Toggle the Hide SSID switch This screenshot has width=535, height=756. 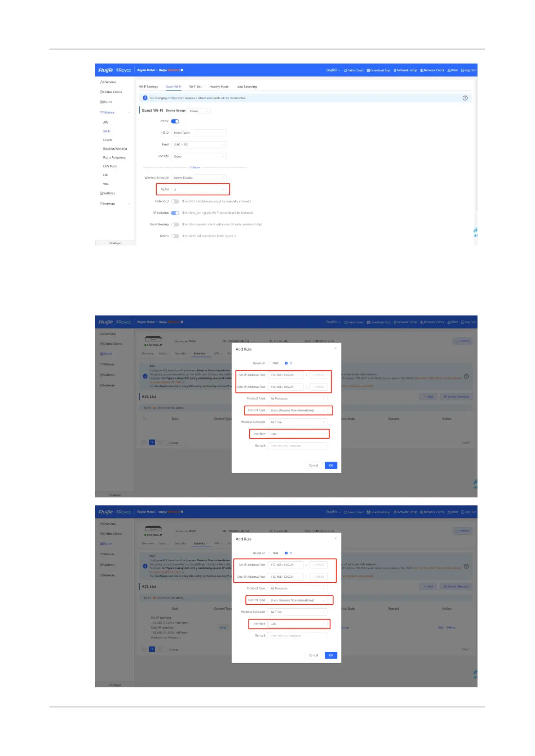(175, 202)
